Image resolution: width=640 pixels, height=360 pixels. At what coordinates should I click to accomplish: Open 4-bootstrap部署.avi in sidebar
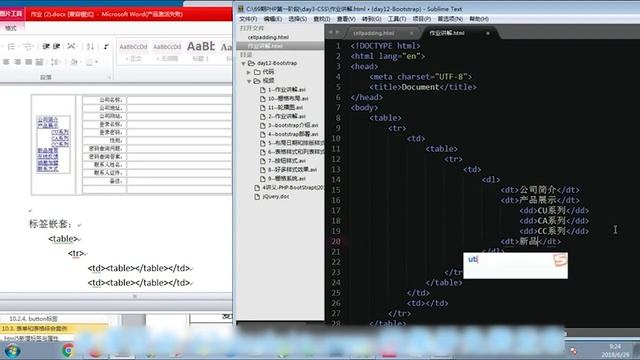click(293, 134)
